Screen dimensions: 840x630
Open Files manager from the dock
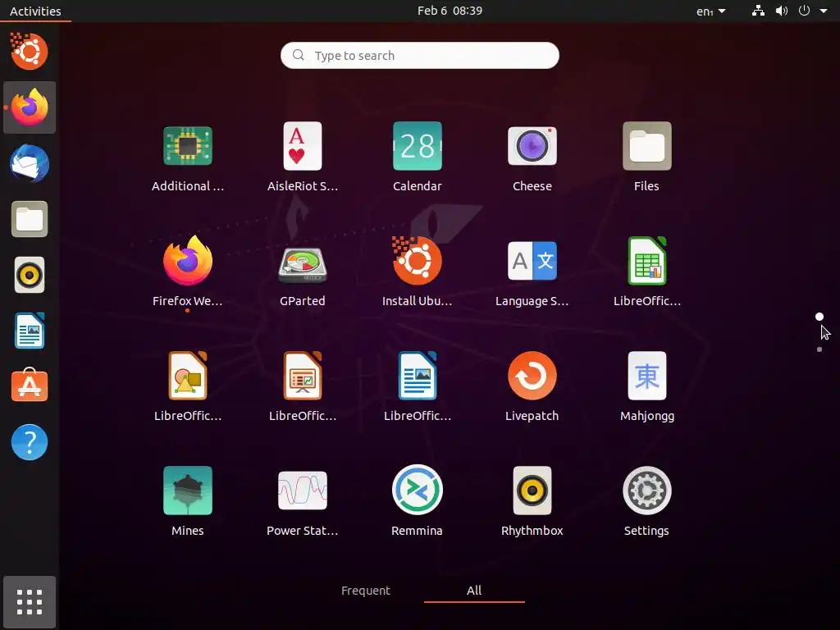click(x=30, y=219)
